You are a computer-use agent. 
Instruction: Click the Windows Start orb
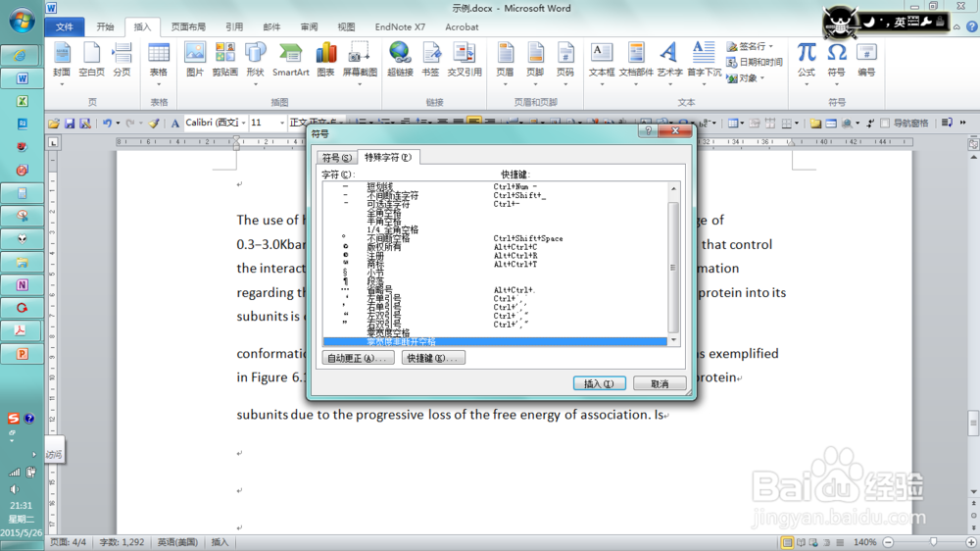(x=22, y=21)
